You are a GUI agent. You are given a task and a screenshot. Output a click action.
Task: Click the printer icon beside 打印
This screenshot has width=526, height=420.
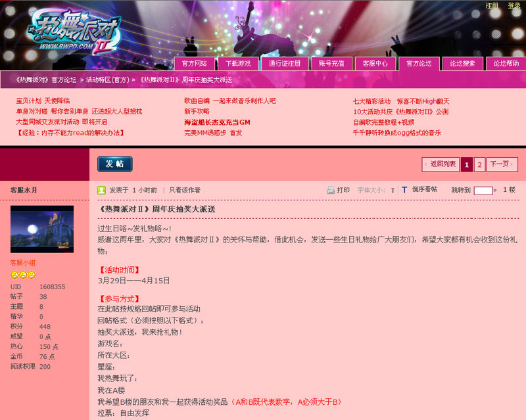pos(331,190)
